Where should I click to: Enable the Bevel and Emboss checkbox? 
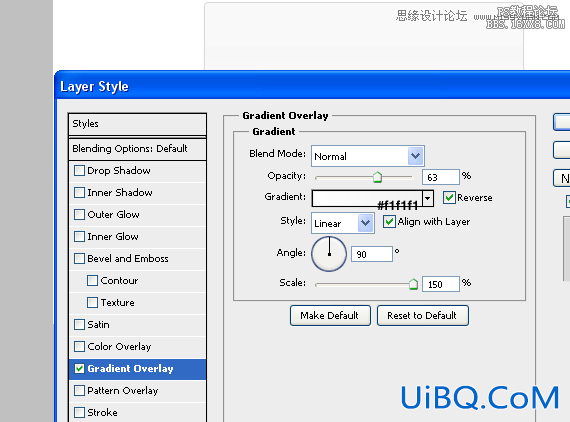tap(79, 258)
